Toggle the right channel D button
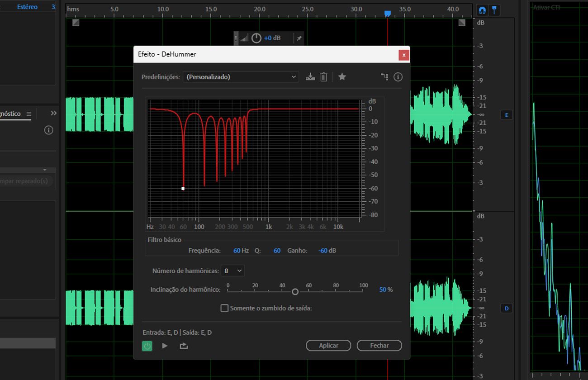This screenshot has width=588, height=380. tap(506, 309)
